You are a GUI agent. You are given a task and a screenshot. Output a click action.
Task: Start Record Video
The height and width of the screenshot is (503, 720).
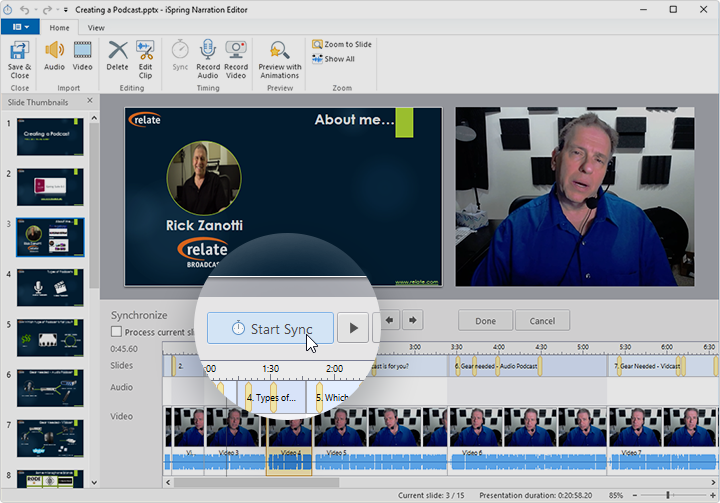pyautogui.click(x=236, y=60)
